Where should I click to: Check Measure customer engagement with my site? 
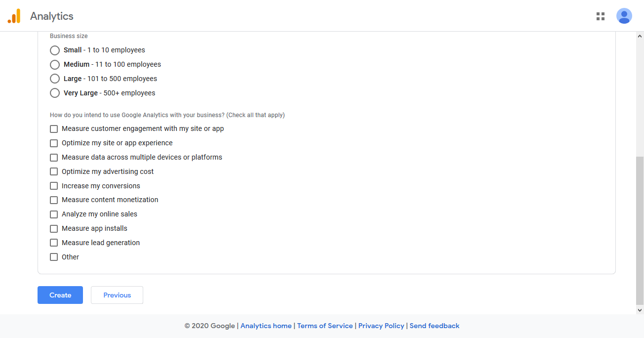tap(54, 128)
